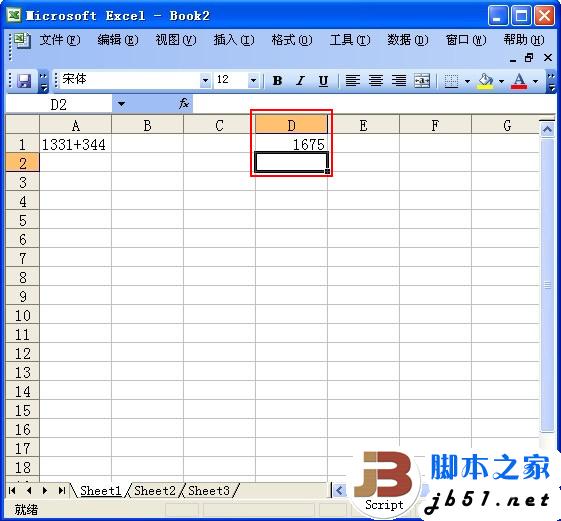Go to first sheet tab arrow
The image size is (561, 521).
coord(12,491)
